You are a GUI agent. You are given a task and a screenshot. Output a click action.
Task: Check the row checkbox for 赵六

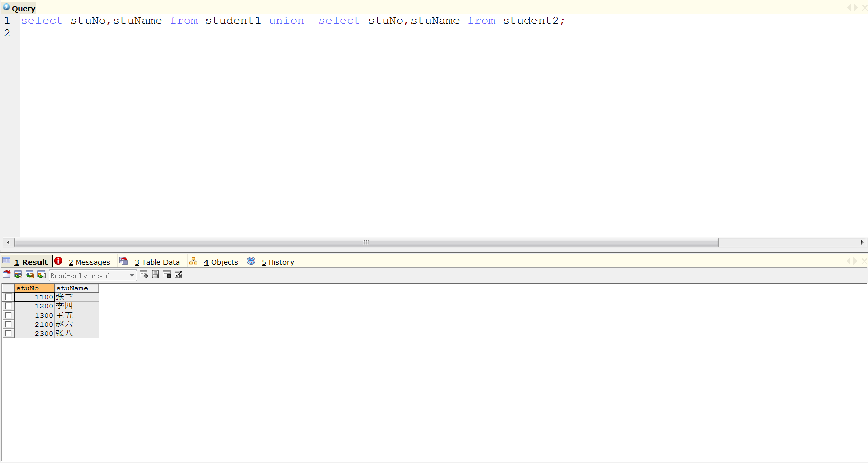click(8, 324)
